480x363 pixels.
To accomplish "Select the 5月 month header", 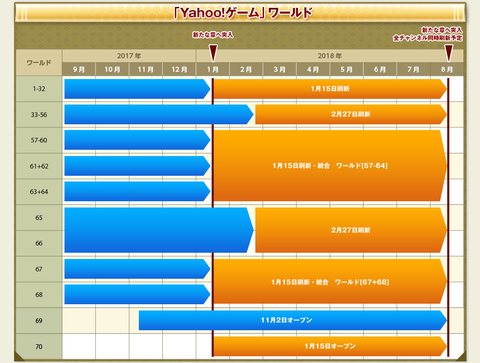I will click(346, 69).
